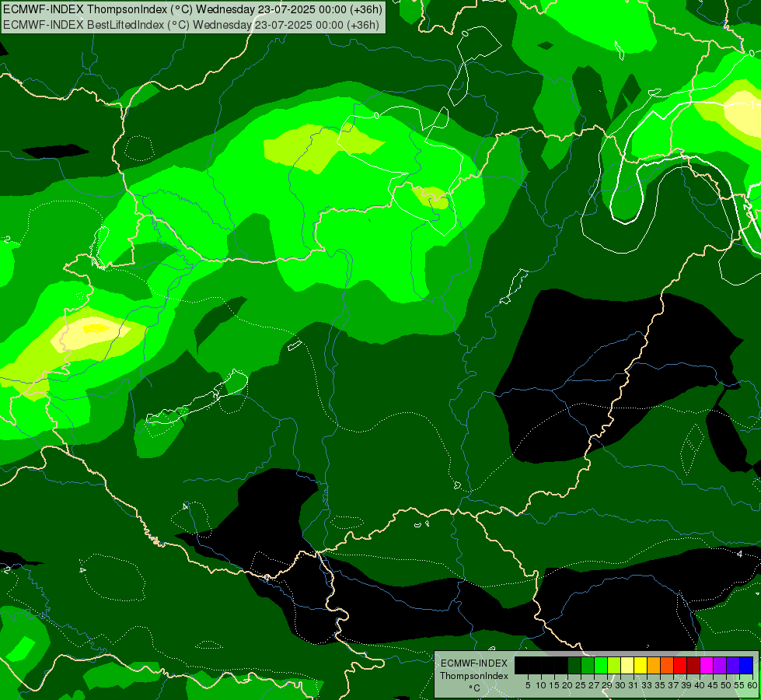761x700 pixels.
Task: Click the legend value '5'
Action: point(528,685)
